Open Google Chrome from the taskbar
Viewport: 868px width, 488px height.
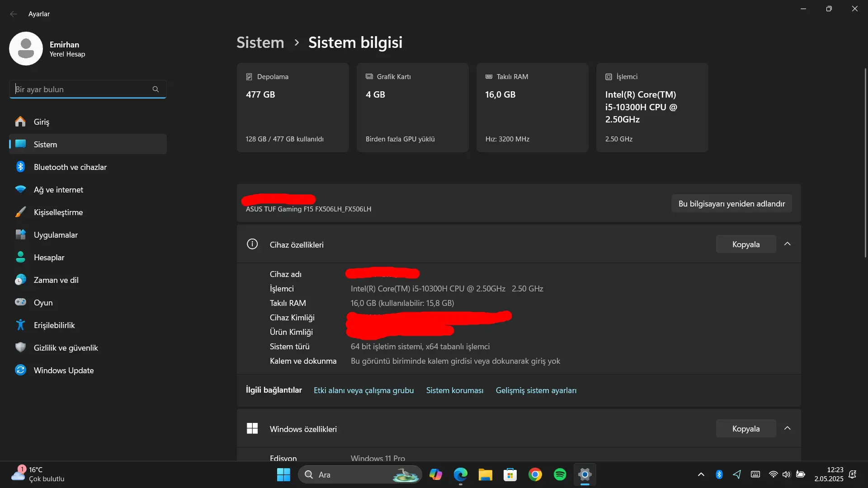point(535,474)
